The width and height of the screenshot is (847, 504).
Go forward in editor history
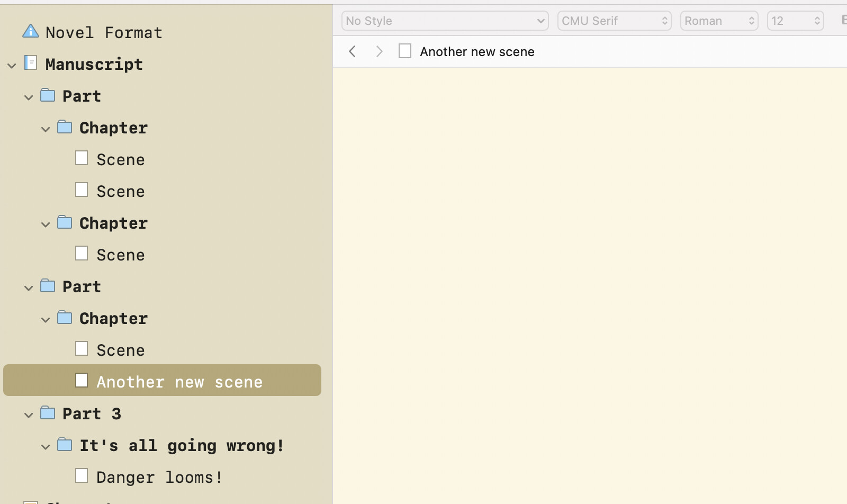[x=379, y=51]
